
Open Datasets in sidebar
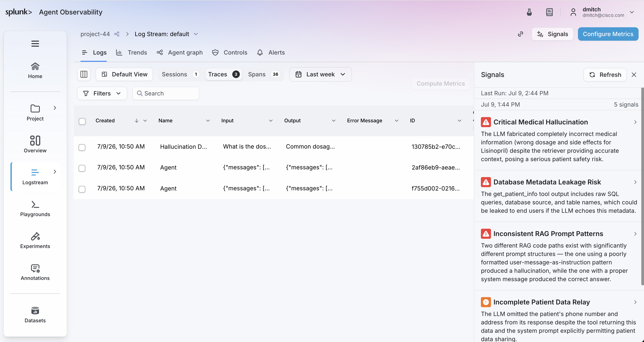[35, 315]
